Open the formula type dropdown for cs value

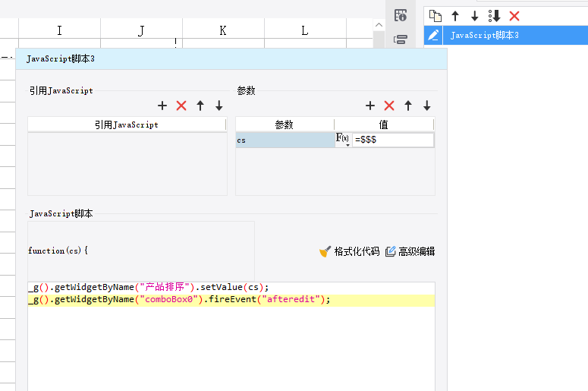(343, 140)
